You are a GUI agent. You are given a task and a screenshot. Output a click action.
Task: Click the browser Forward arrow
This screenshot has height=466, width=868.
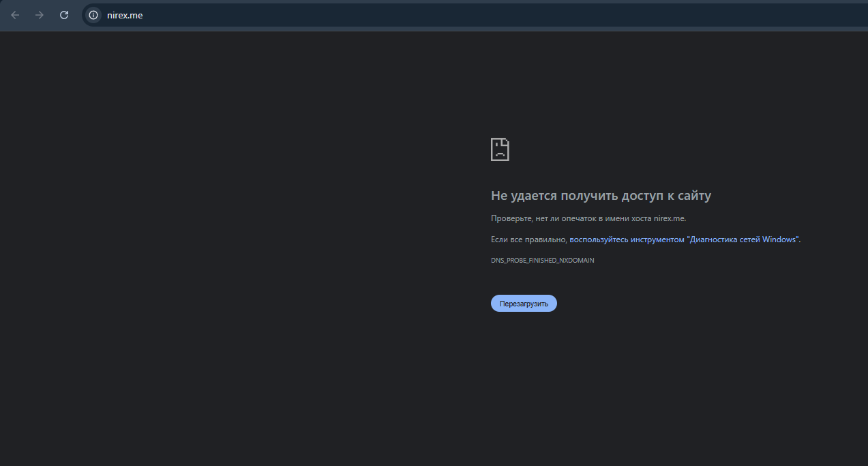tap(40, 15)
